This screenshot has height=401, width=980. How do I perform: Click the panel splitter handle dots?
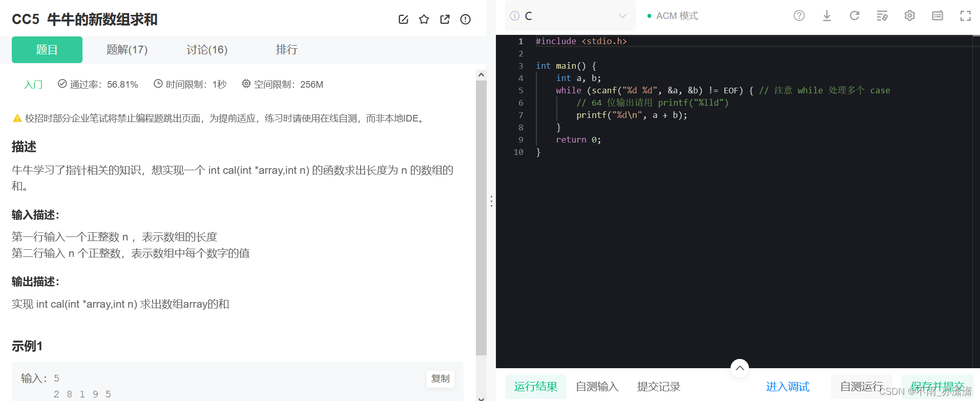tap(491, 201)
